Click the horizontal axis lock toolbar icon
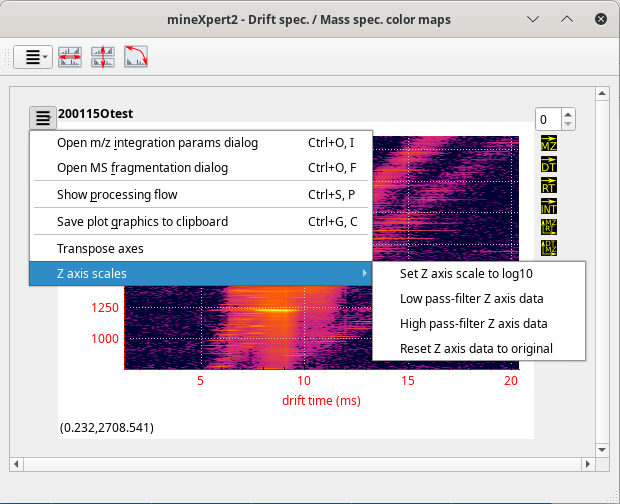The image size is (620, 504). (x=70, y=57)
